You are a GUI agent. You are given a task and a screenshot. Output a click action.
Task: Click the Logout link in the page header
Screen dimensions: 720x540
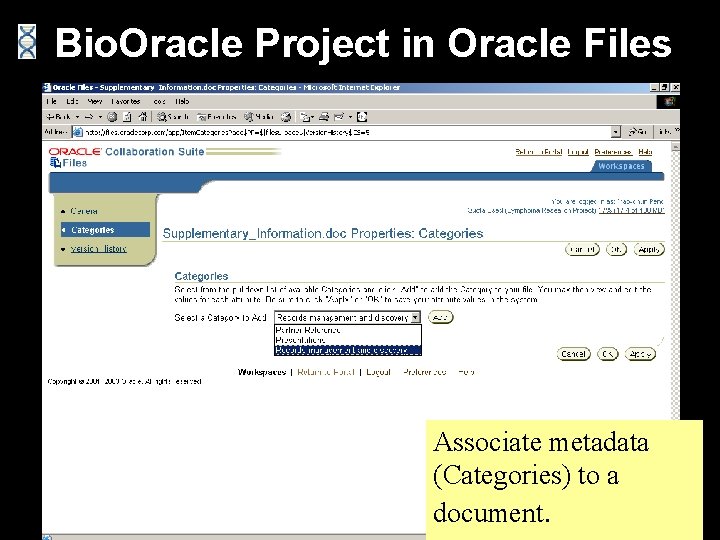tap(578, 152)
